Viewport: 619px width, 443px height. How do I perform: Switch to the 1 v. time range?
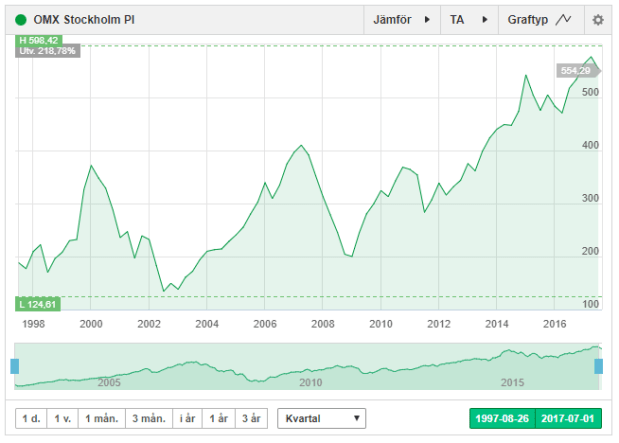point(64,418)
